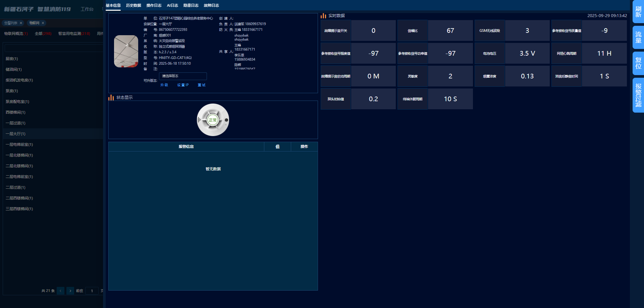Click the 流量 side button

click(638, 38)
